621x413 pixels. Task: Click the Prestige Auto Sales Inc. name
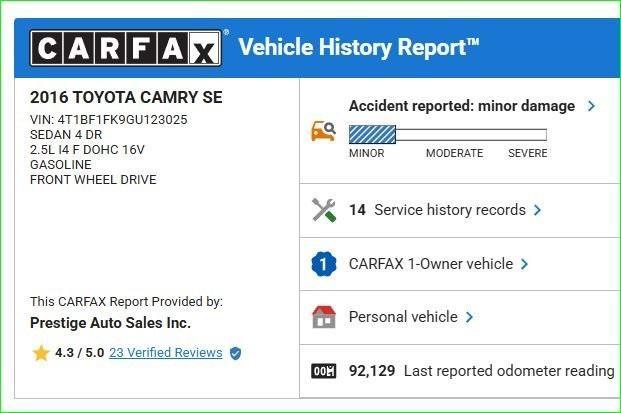pyautogui.click(x=110, y=323)
